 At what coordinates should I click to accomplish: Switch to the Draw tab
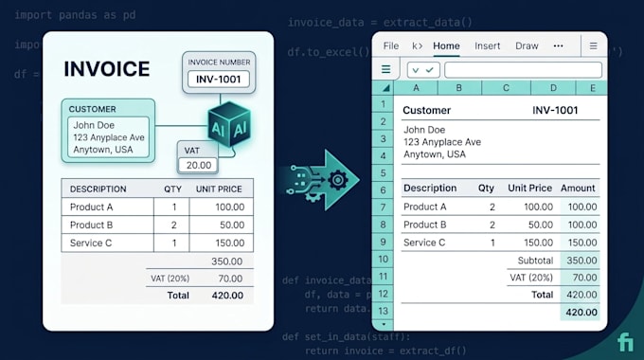(x=527, y=45)
